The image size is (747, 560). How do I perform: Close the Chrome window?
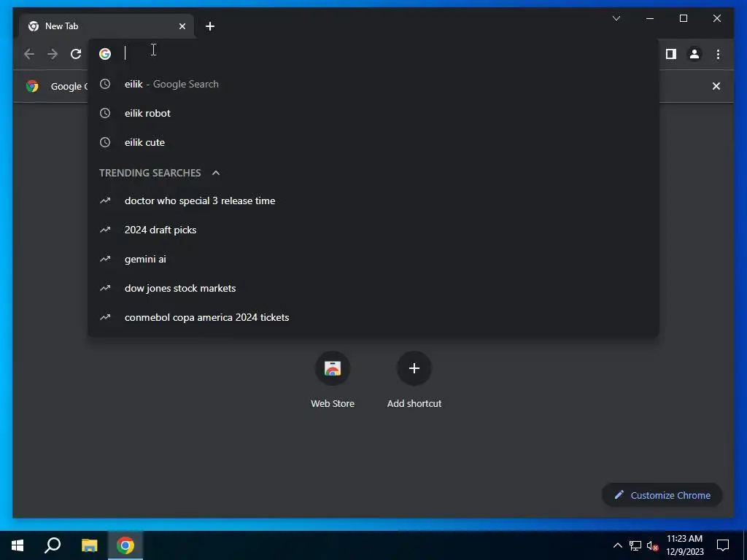click(x=716, y=18)
